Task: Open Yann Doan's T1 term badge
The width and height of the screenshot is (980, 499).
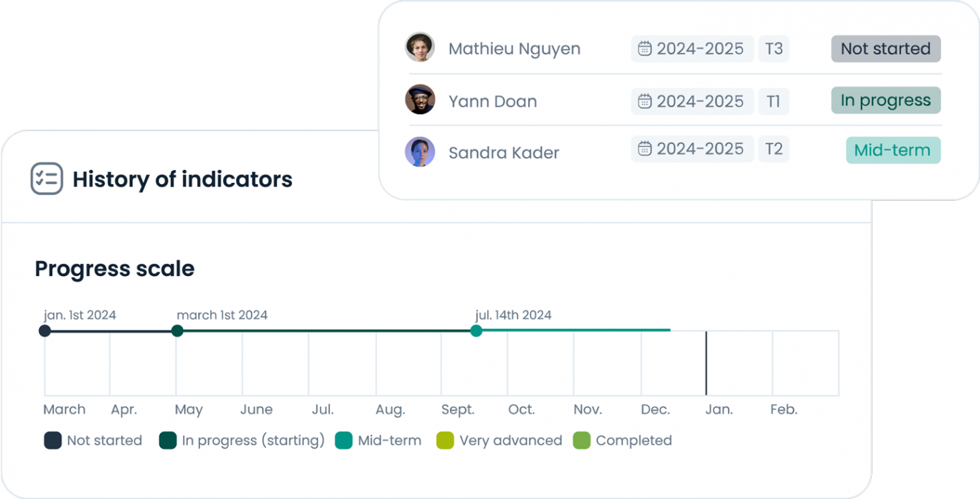Action: [773, 100]
